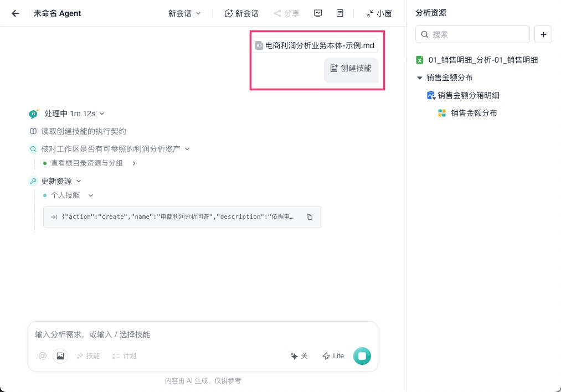Open the 新会话 session dropdown

point(184,14)
